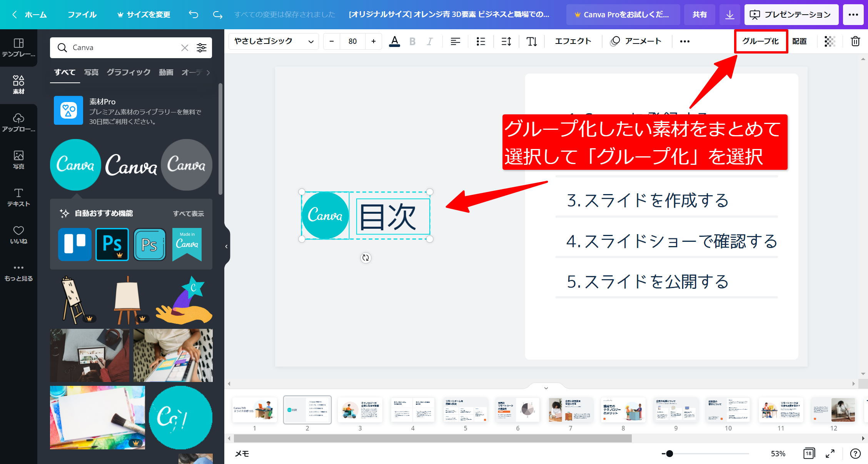Open the text color picker

394,41
